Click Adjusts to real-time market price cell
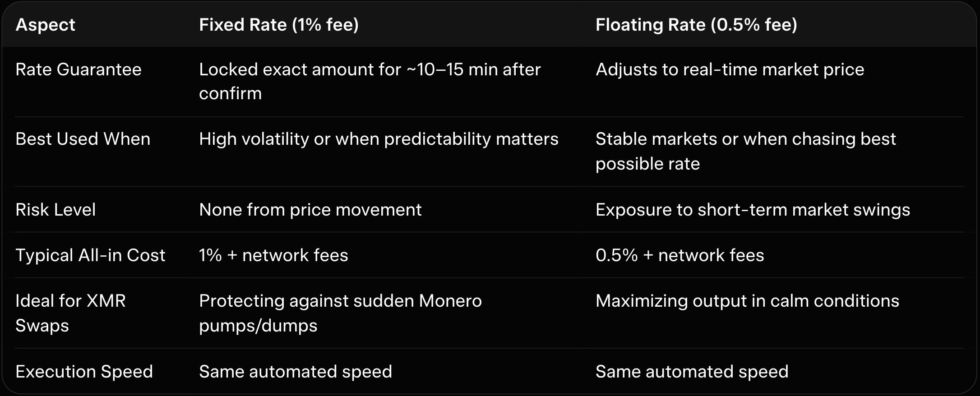980x396 pixels. [x=730, y=69]
